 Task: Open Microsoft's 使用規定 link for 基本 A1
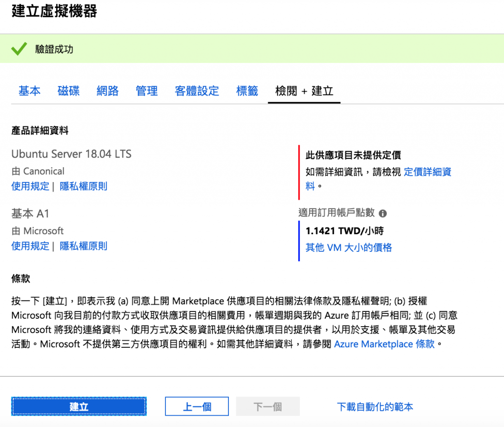click(30, 246)
